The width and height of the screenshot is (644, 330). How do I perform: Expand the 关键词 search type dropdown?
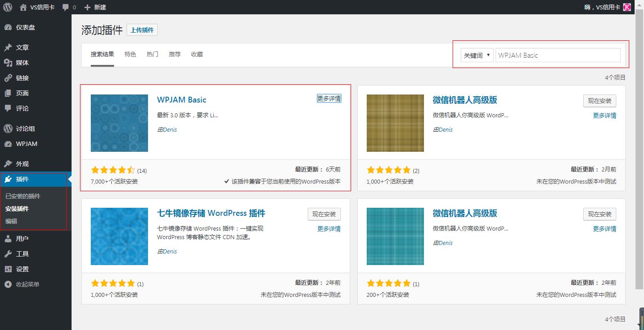coord(477,56)
